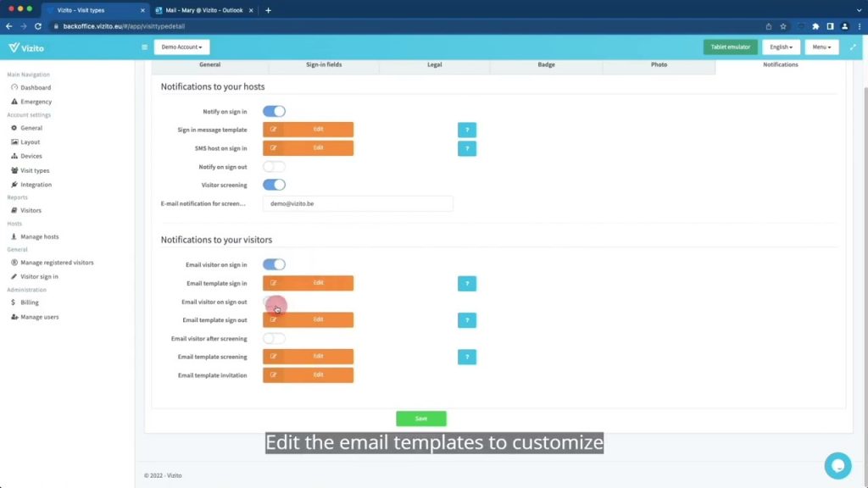Turn off the Visitor screening switch
The height and width of the screenshot is (488, 868).
[274, 185]
